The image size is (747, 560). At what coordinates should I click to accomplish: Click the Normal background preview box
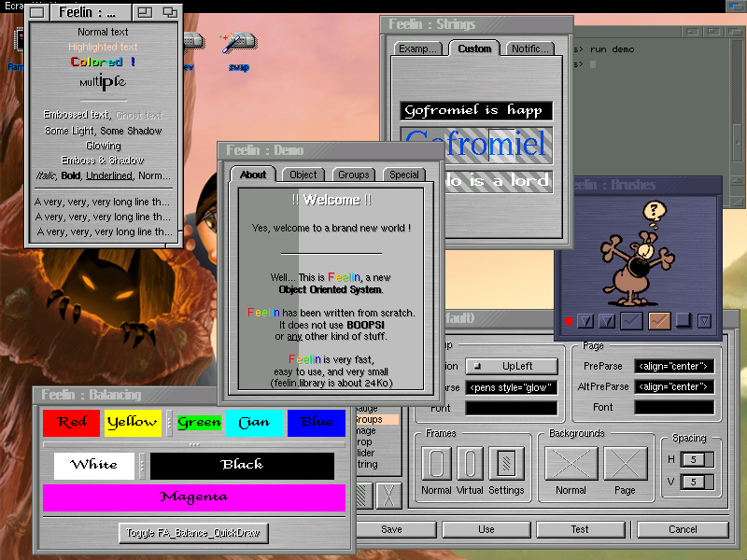(x=571, y=463)
